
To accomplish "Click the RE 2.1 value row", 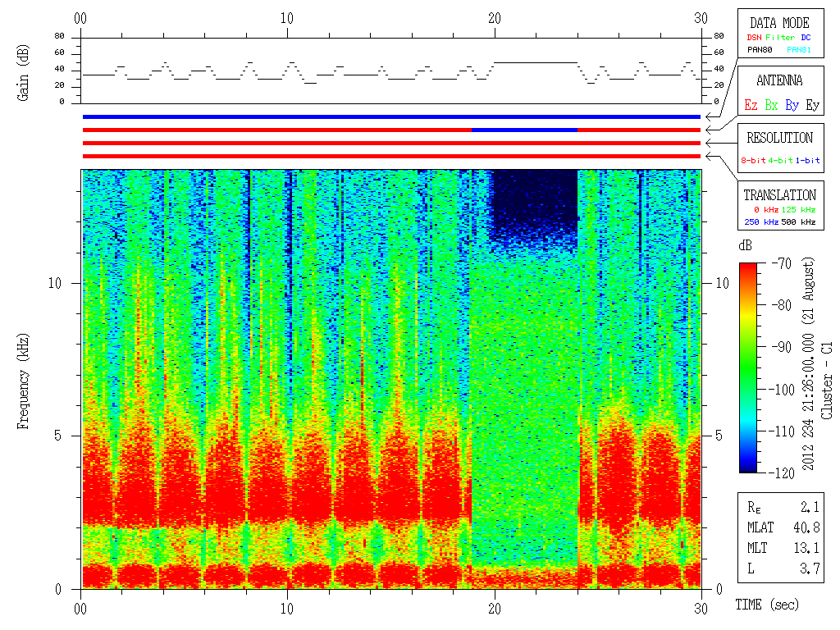I will 783,506.
